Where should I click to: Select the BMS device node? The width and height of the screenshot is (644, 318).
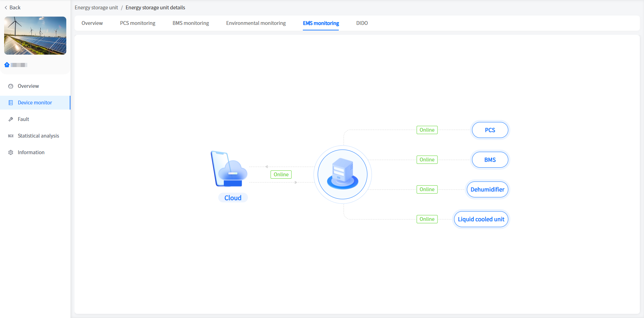click(490, 160)
